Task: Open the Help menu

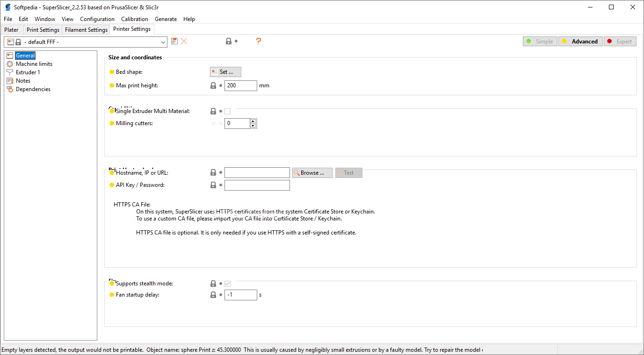Action: point(189,19)
